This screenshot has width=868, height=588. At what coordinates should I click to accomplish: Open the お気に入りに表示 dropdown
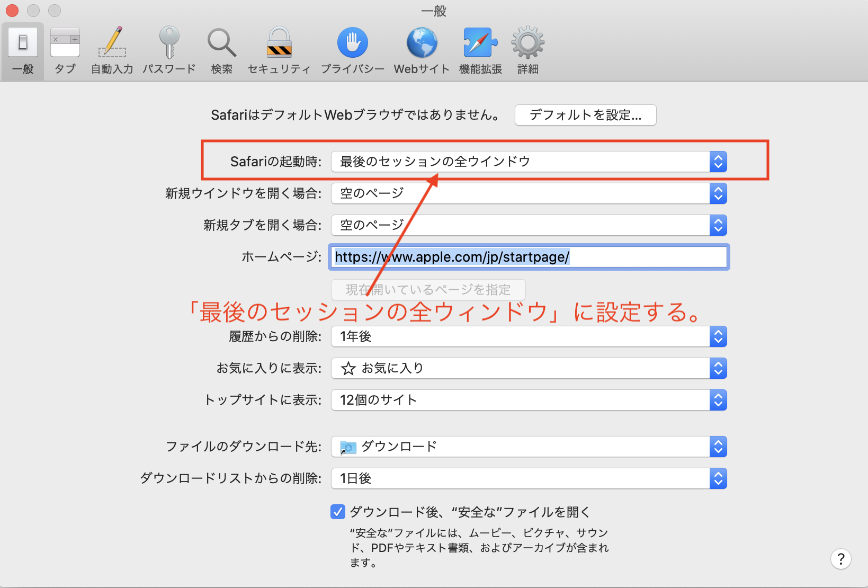click(x=529, y=368)
